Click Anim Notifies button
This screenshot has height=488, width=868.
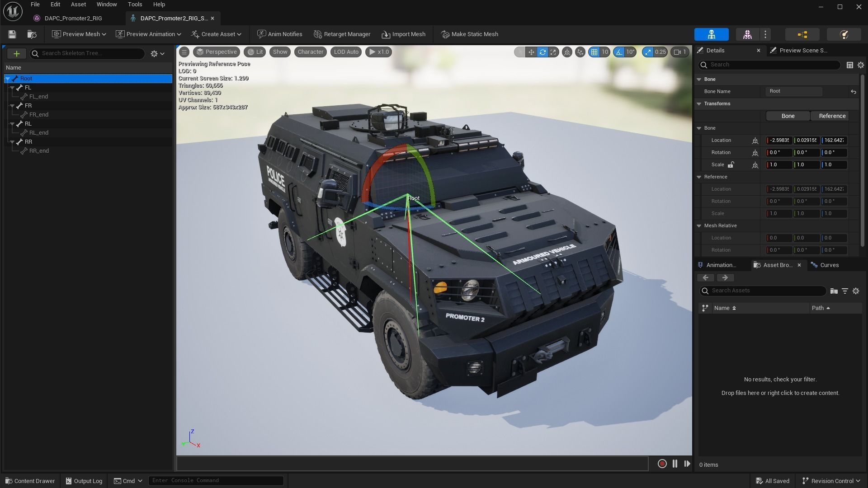(280, 34)
